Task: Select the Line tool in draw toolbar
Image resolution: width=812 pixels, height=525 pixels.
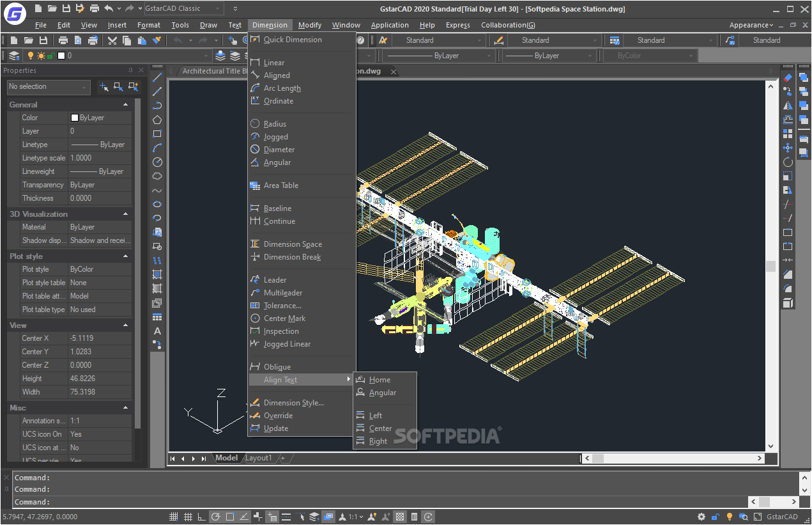Action: (x=157, y=77)
